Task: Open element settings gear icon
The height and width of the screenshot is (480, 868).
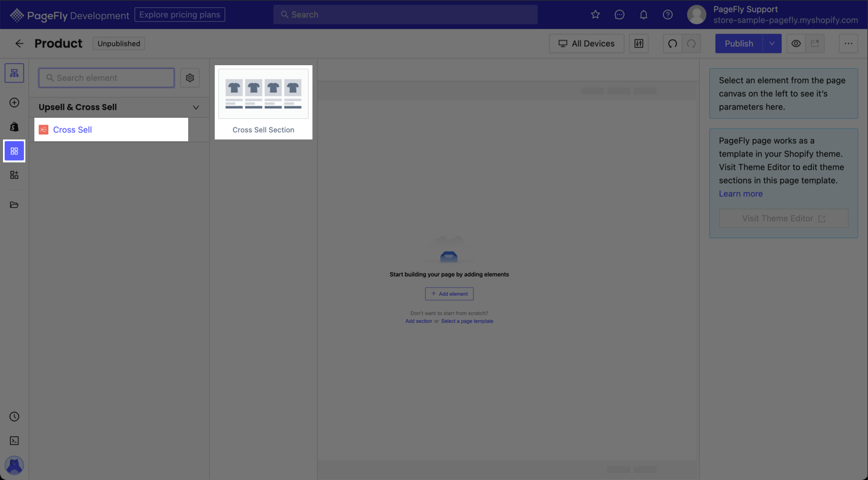Action: [x=190, y=78]
